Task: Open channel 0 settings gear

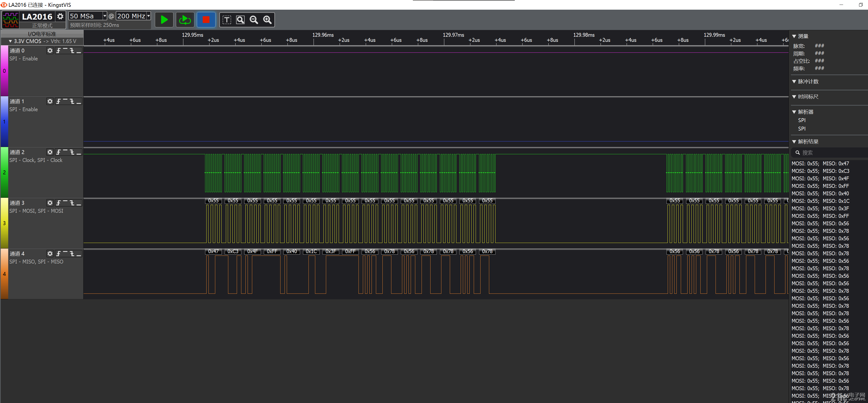Action: tap(50, 51)
